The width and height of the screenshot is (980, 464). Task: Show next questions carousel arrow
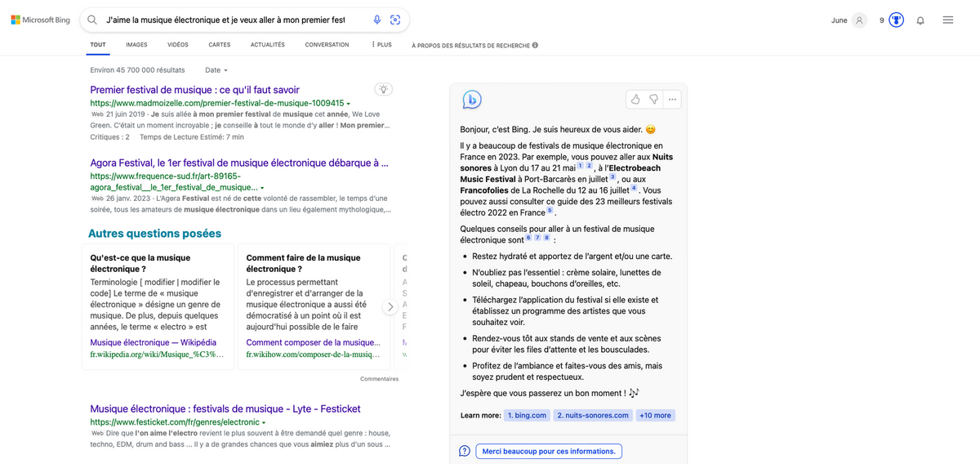(390, 307)
